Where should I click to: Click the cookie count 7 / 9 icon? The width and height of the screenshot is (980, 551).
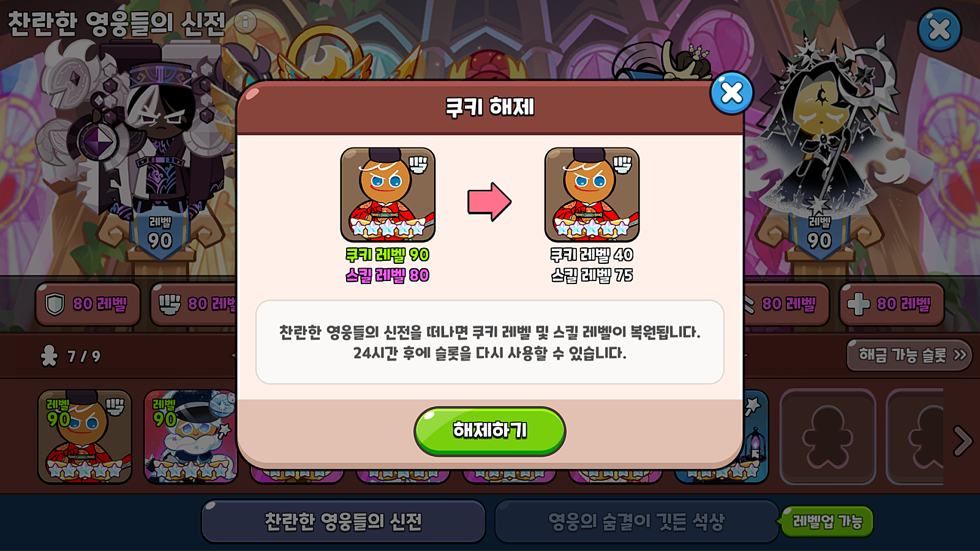[49, 356]
